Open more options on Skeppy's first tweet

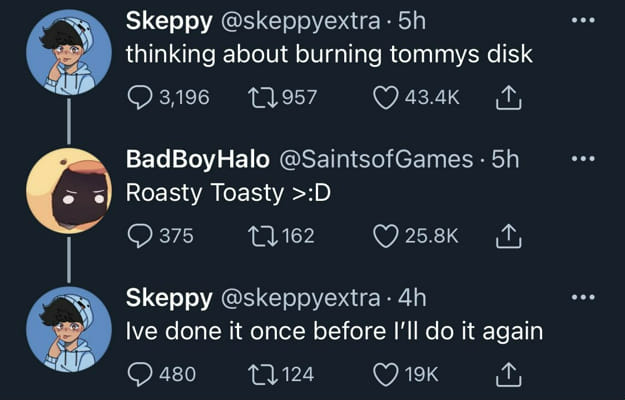coord(581,21)
